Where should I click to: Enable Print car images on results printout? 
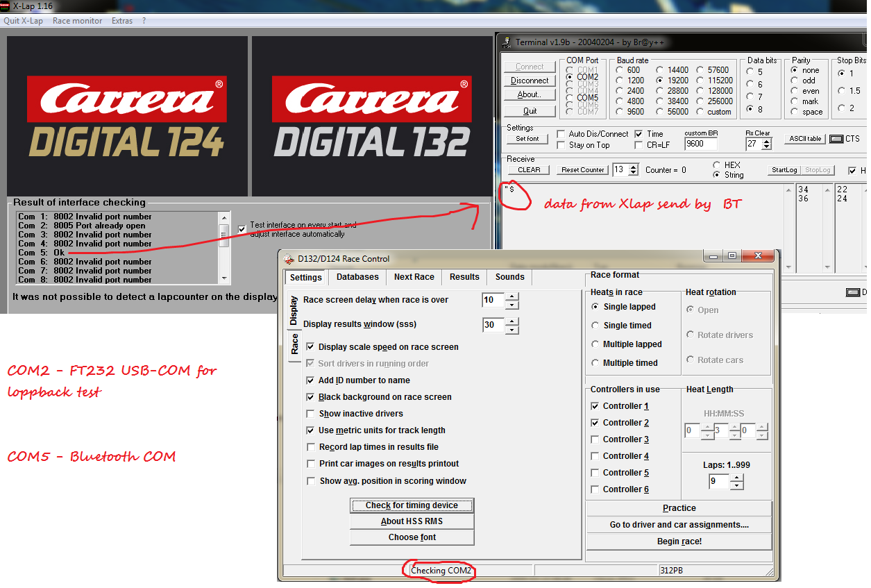click(311, 464)
